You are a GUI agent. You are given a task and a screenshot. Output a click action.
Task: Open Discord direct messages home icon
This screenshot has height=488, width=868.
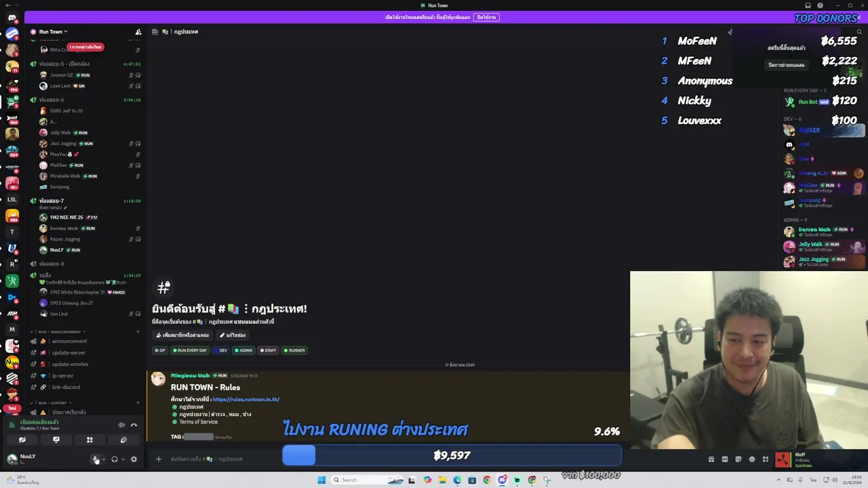12,18
